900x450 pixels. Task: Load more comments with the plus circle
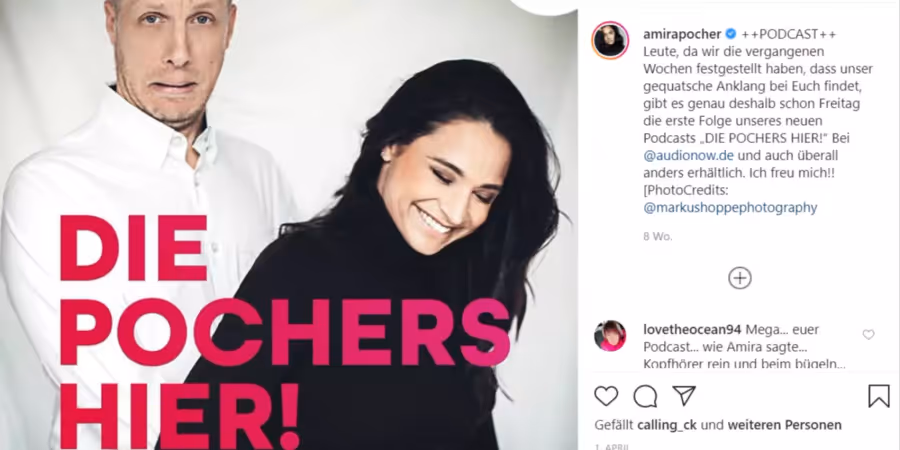740,278
